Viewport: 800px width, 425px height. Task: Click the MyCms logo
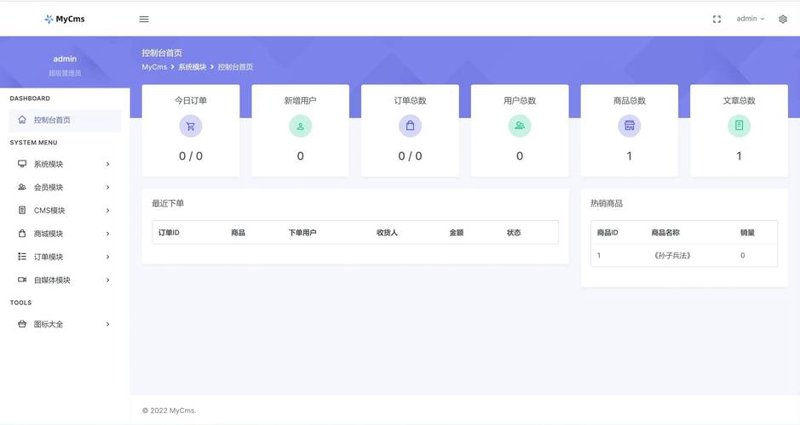point(64,19)
